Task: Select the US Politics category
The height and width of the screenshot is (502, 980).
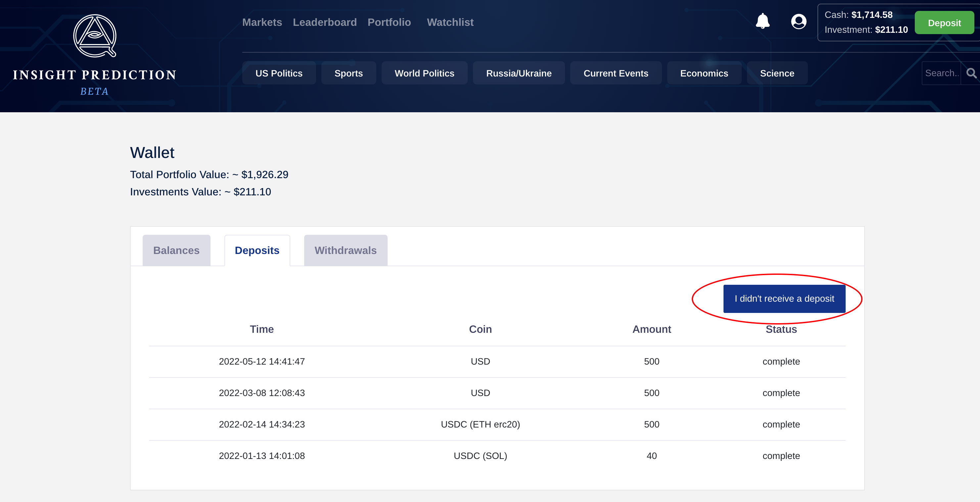Action: click(x=279, y=73)
